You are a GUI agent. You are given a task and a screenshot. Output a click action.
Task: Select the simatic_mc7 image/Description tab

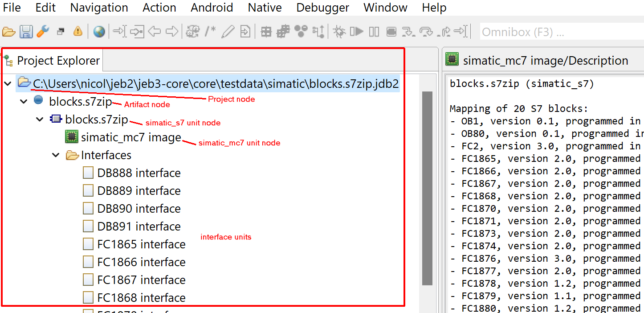(x=537, y=61)
